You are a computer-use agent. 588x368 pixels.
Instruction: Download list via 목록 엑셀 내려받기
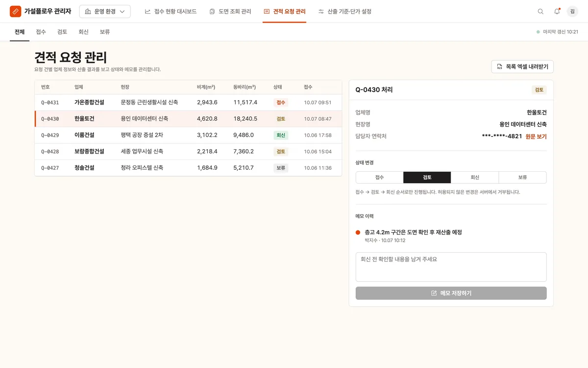click(522, 66)
